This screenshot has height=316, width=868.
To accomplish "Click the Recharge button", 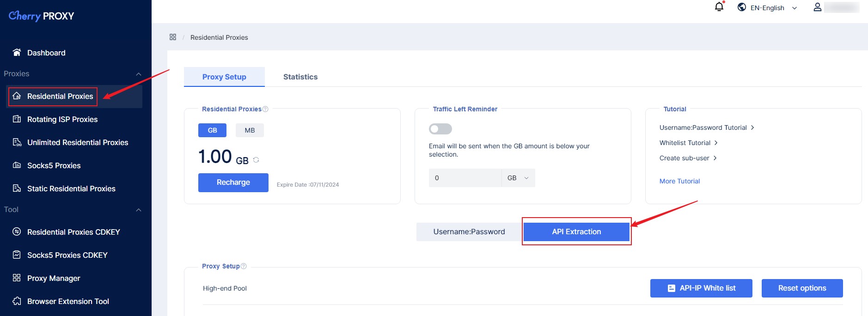I will click(233, 182).
